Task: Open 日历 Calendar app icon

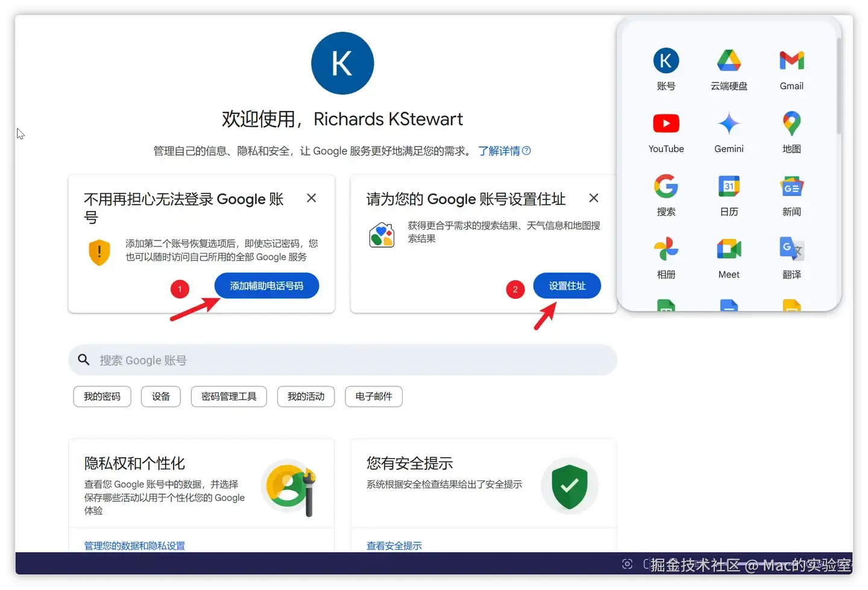Action: (729, 186)
